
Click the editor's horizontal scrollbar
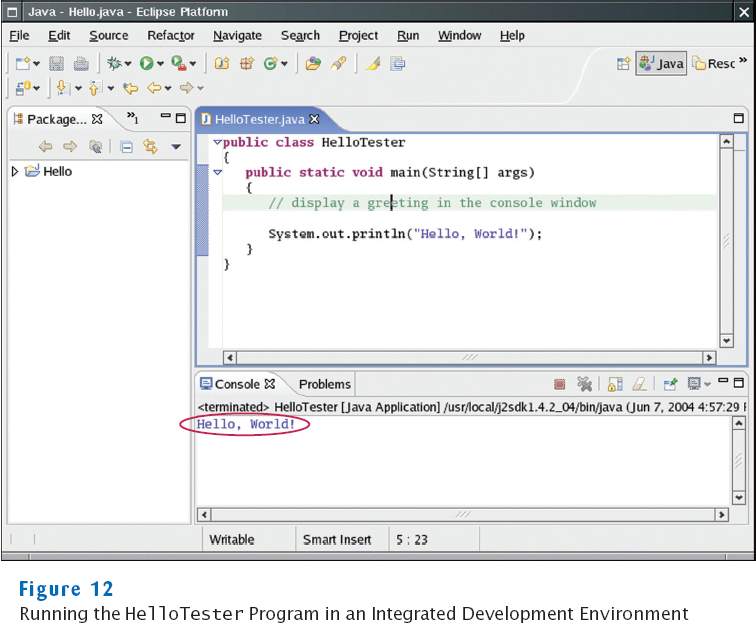[468, 357]
